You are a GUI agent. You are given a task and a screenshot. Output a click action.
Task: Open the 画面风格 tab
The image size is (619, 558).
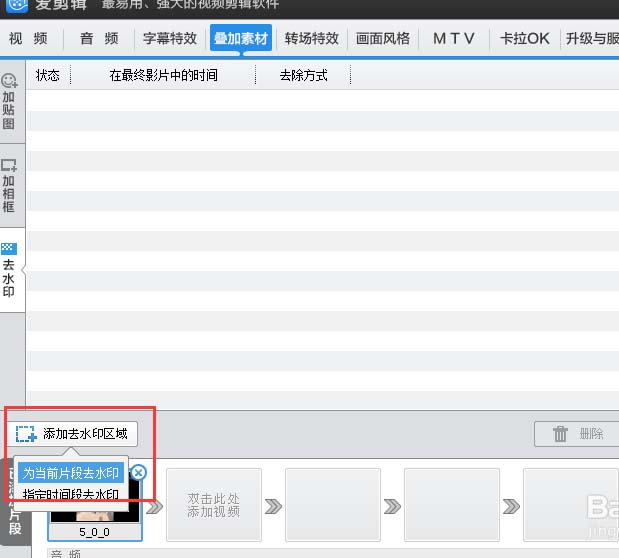tap(383, 39)
